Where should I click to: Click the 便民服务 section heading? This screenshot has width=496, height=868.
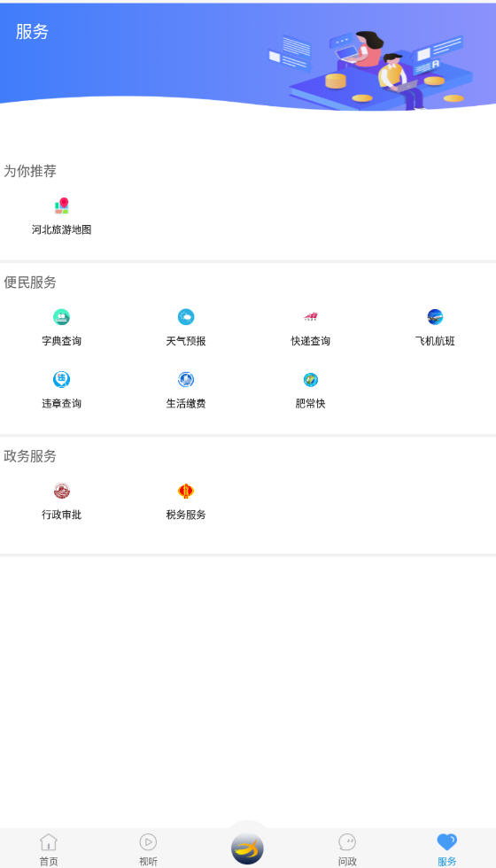pos(30,283)
